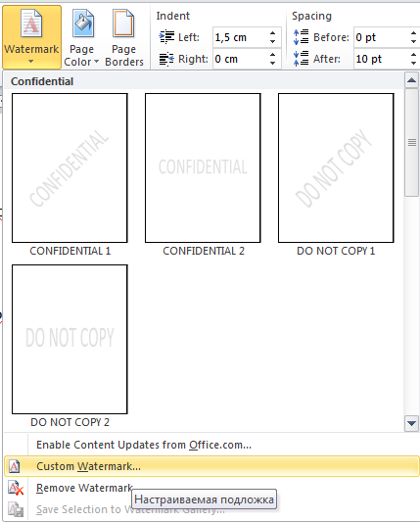Screen dimensions: 420x522
Task: Click Save Selection to Watermark Gallery
Action: point(211,509)
